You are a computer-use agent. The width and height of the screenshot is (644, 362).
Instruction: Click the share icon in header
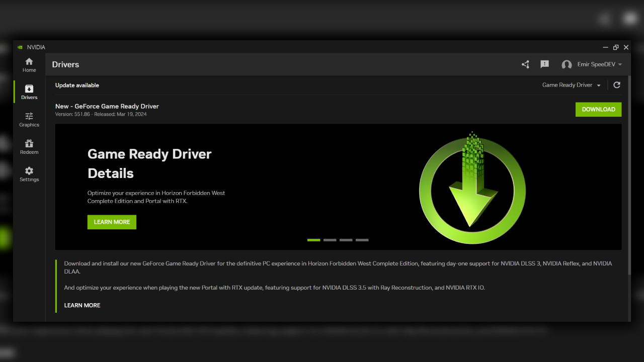click(525, 64)
